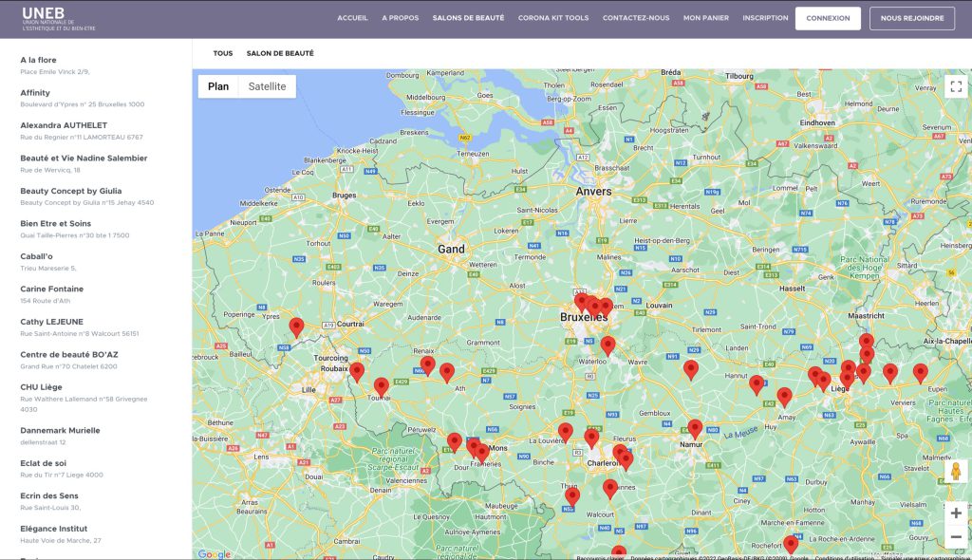
Task: View MON PANIER cart page
Action: 706,18
